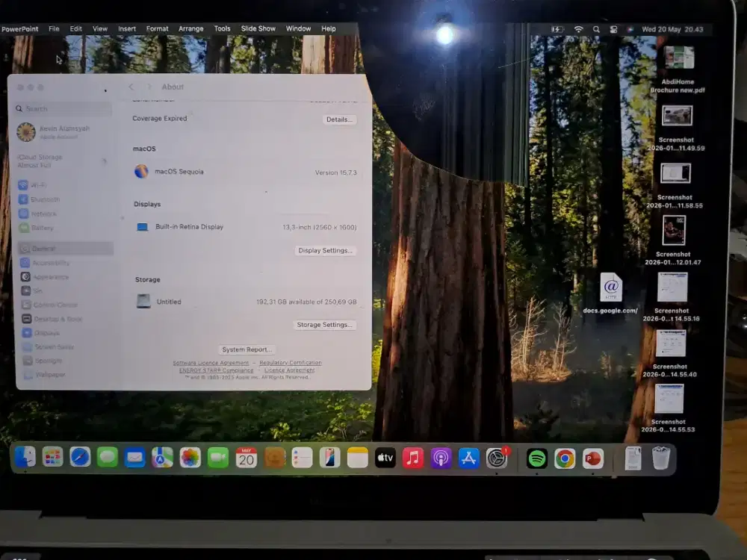Open Photos app in the Dock
Screen dimensions: 747x560
[190, 458]
